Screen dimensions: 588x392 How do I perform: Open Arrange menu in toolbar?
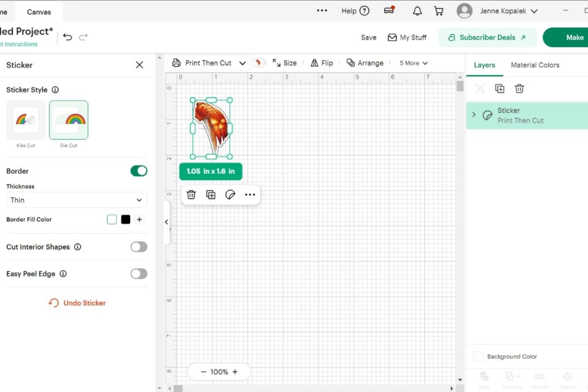click(365, 63)
